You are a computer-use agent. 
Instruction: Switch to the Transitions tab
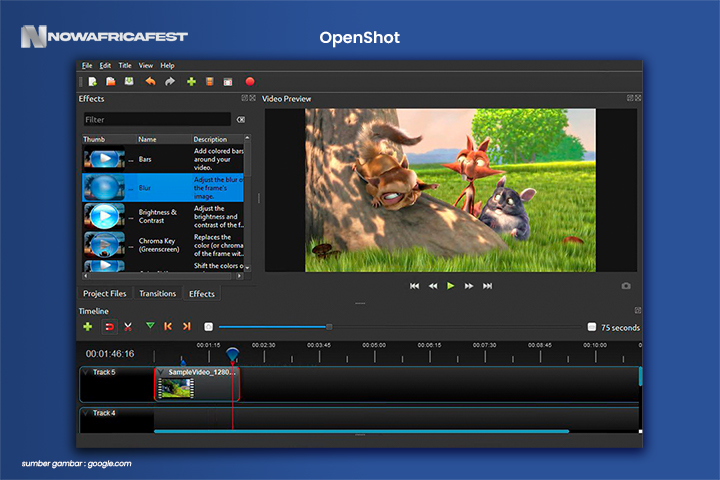tap(158, 294)
